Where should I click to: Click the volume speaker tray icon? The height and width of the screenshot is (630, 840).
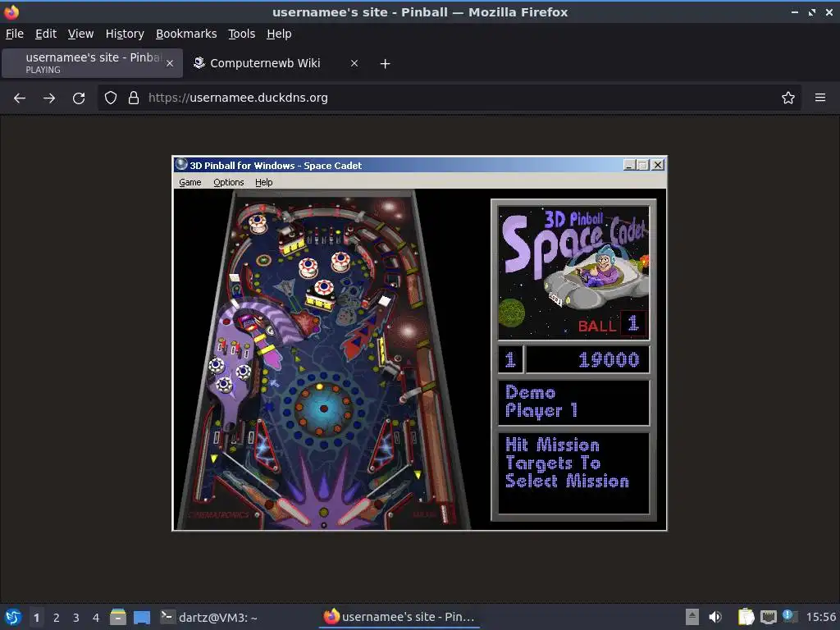(715, 617)
